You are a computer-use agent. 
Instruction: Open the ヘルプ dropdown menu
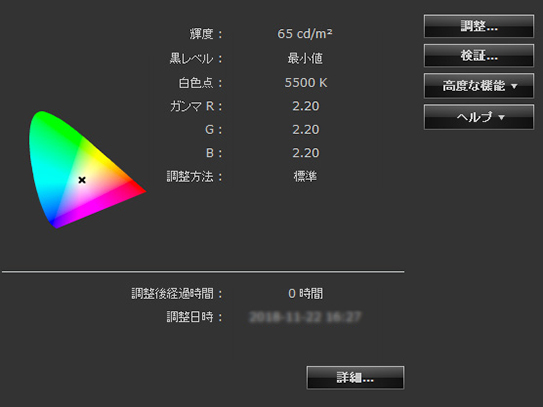point(479,117)
